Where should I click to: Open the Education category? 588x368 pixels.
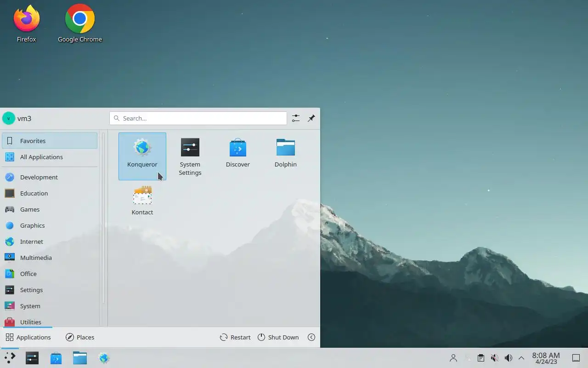(50, 193)
